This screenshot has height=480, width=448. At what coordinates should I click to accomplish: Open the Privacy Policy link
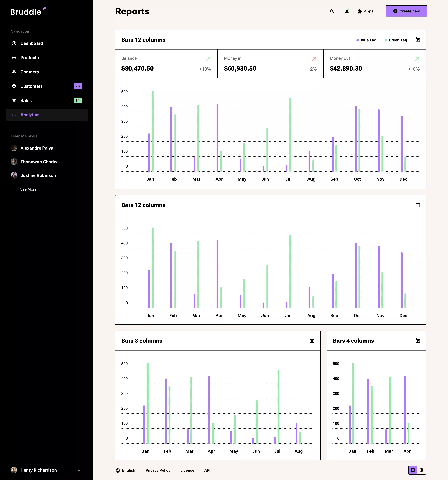(158, 470)
